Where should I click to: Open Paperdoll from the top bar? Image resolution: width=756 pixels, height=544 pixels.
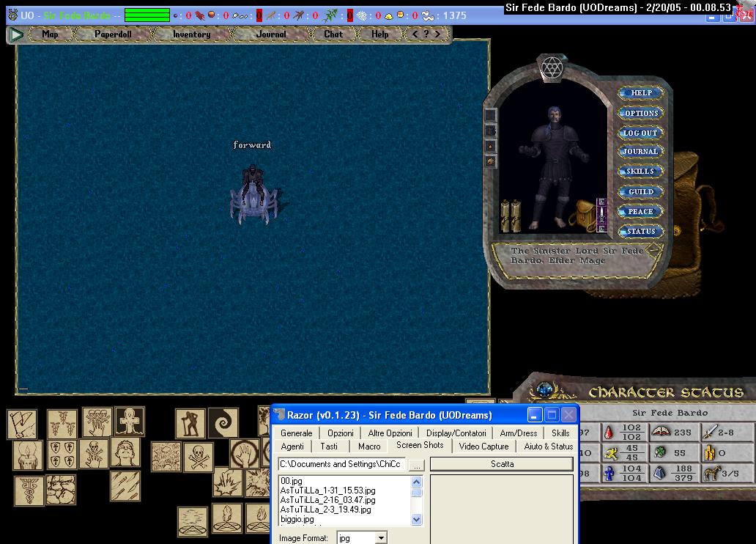click(x=113, y=34)
